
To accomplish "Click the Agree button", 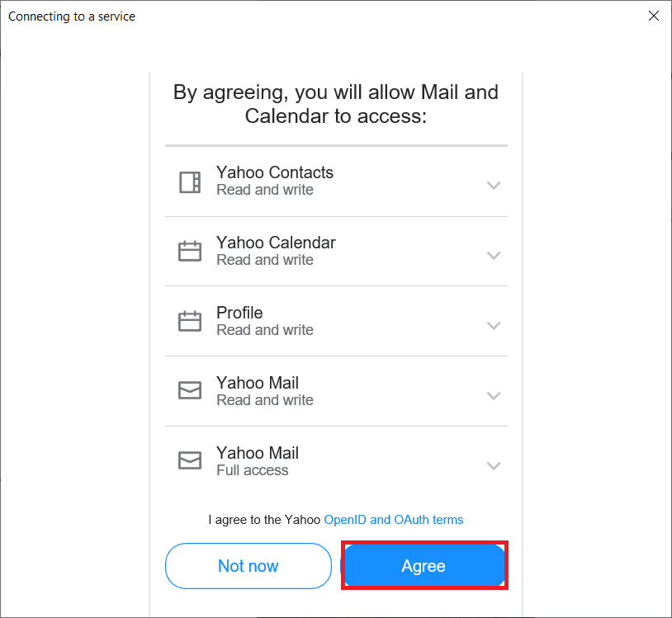I will pos(424,566).
